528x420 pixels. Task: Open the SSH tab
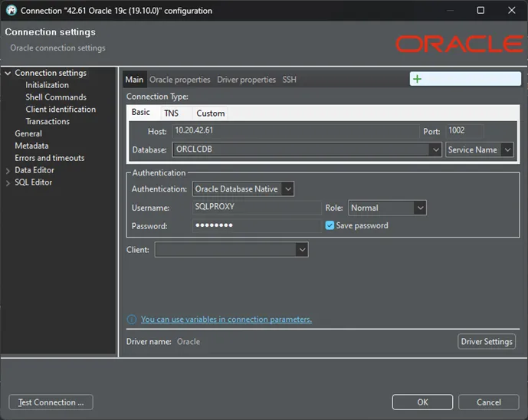pyautogui.click(x=289, y=80)
